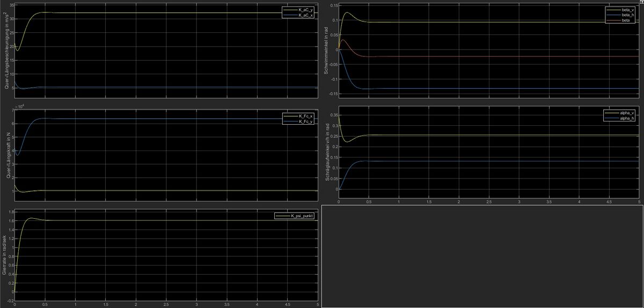Select the Schwimmwinkel in rad axis label
The width and height of the screenshot is (644, 308).
(x=326, y=50)
